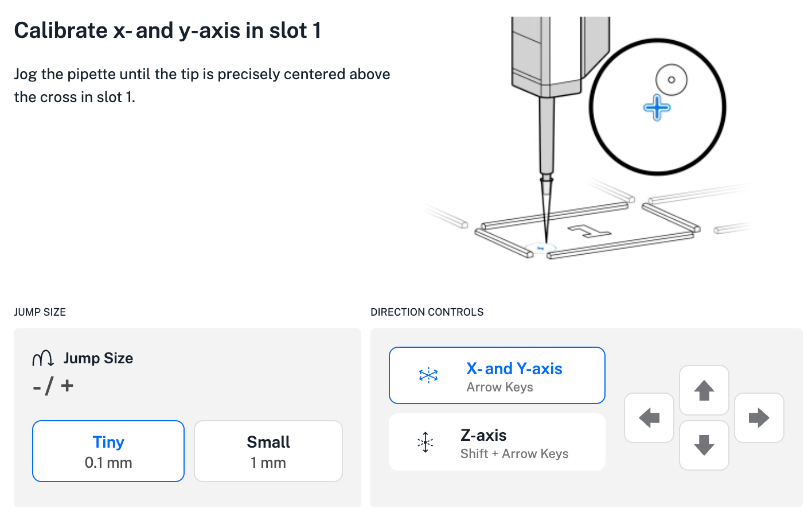Activate X- and Y-axis arrow key mode
812x520 pixels.
click(x=497, y=375)
